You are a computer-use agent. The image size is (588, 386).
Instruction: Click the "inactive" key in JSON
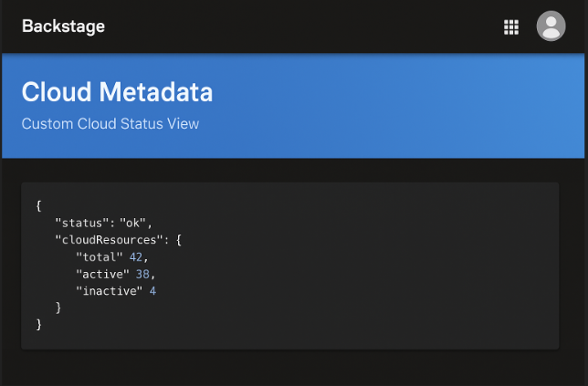110,291
